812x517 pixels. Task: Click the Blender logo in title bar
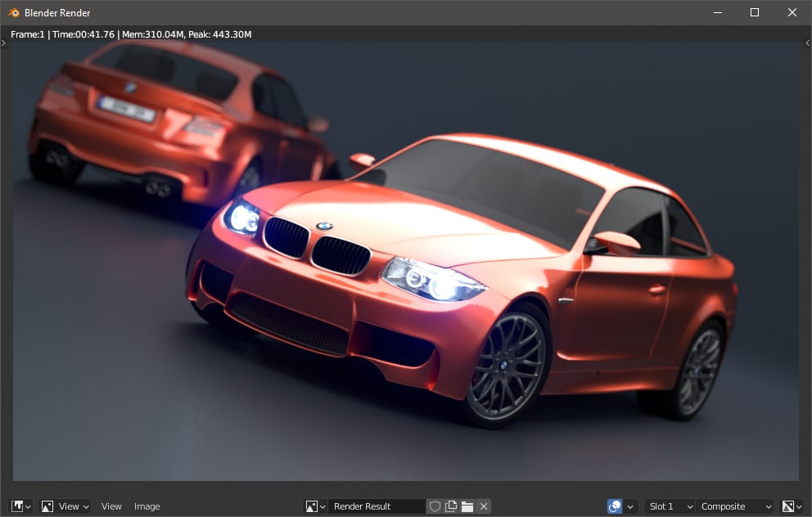click(x=14, y=12)
